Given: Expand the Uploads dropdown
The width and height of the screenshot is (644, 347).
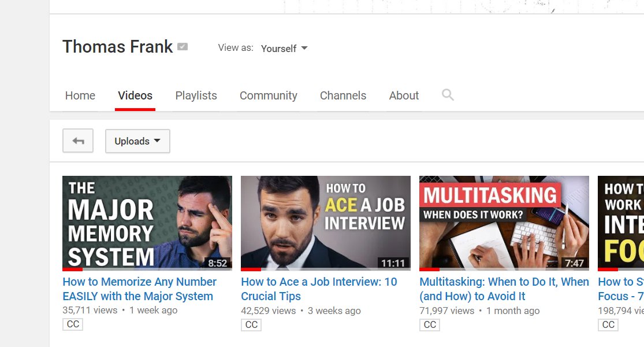Looking at the screenshot, I should coord(137,141).
